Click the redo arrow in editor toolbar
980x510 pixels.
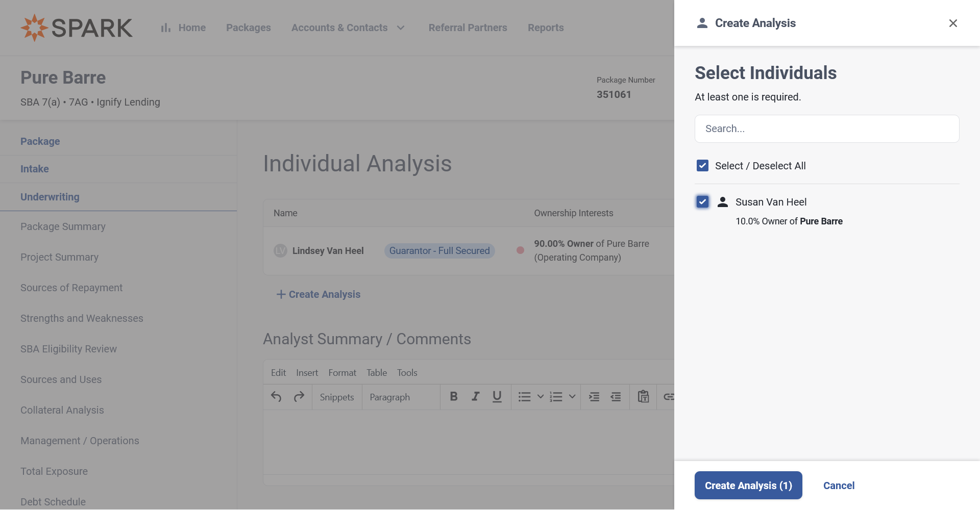[x=299, y=397]
